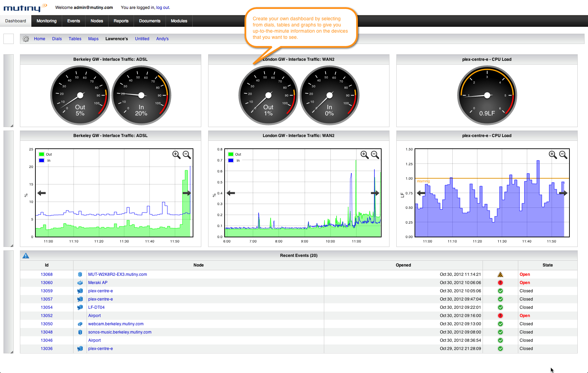Zoom in on plex-centre-e CPU Load graph
Viewport: 588px width, 373px height.
click(553, 155)
